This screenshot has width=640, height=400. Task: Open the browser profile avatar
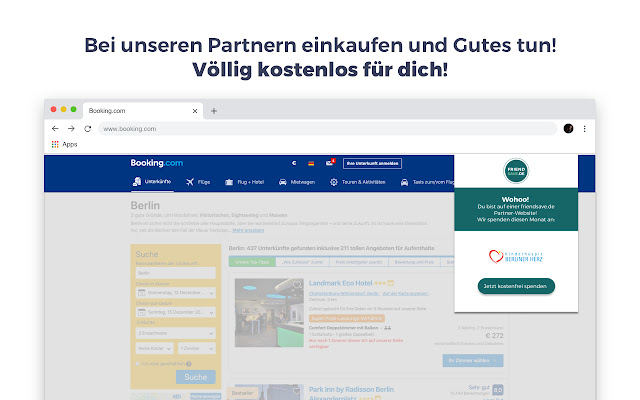[x=568, y=129]
